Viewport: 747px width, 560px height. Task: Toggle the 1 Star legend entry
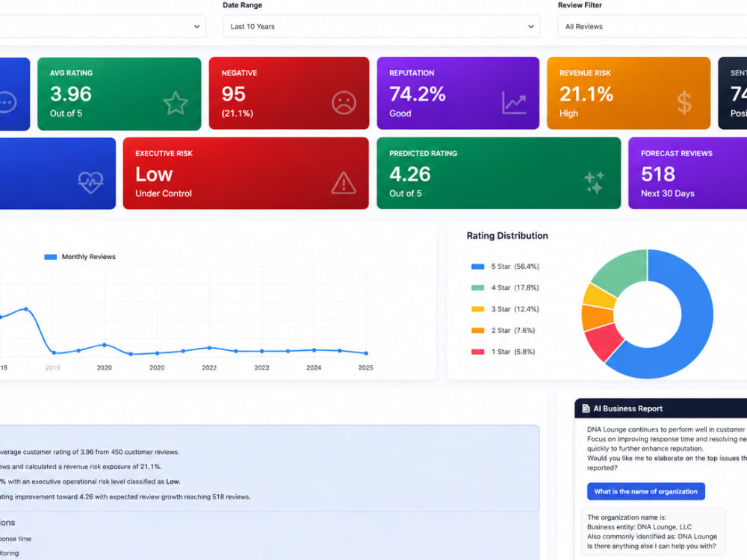[x=503, y=352]
